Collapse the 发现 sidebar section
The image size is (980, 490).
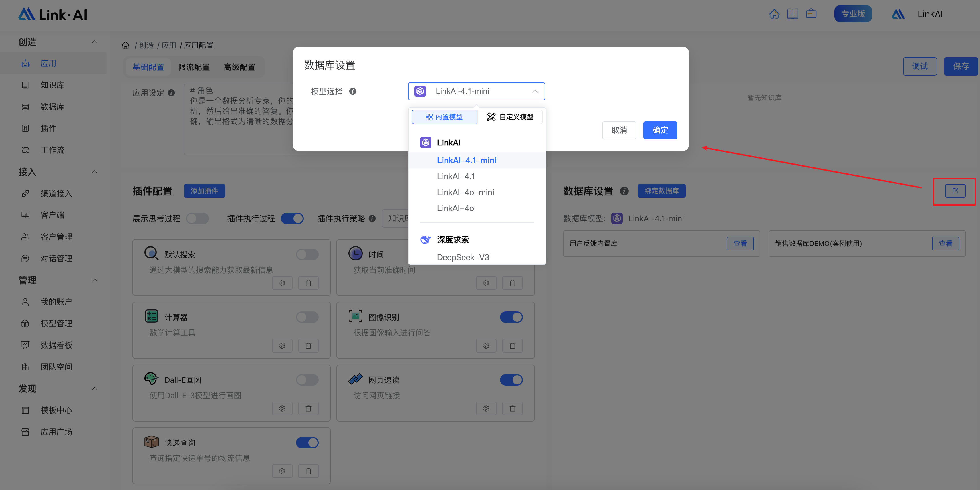pyautogui.click(x=95, y=388)
